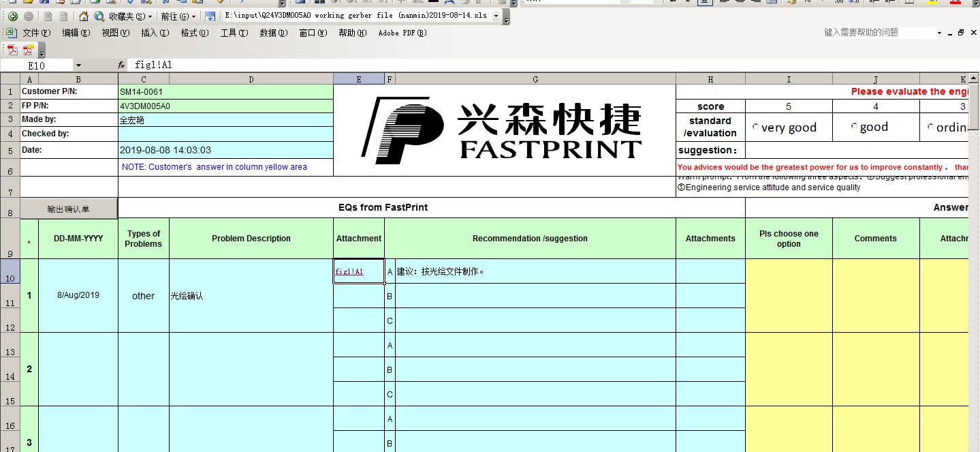Select the 'EQs from FastPrint' header cell

tap(432, 207)
